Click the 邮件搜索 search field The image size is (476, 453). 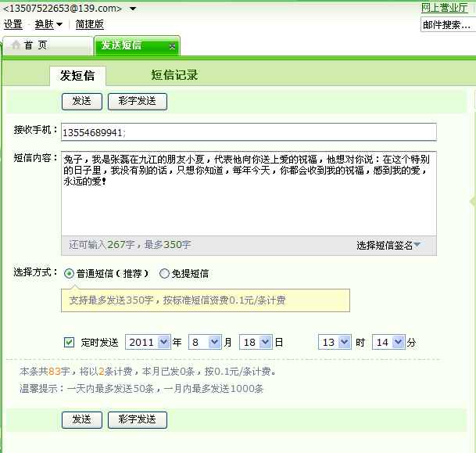click(448, 24)
